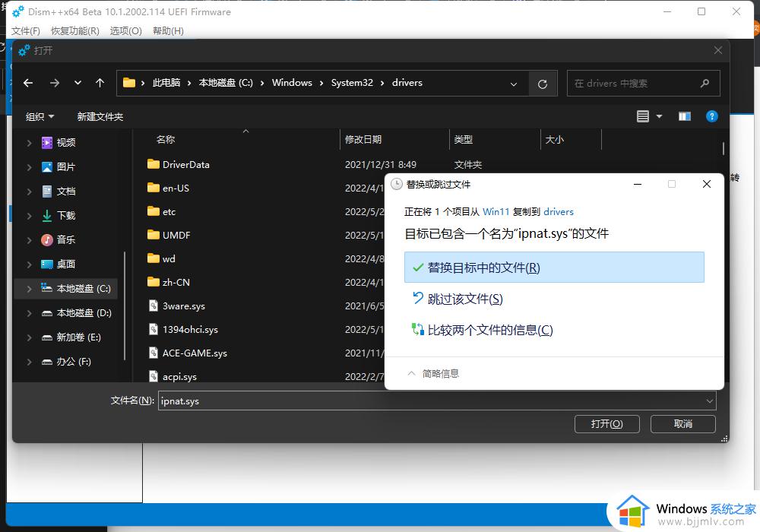Expand the 新加卷 (E:) tree node chevron
The width and height of the screenshot is (760, 532).
point(29,337)
